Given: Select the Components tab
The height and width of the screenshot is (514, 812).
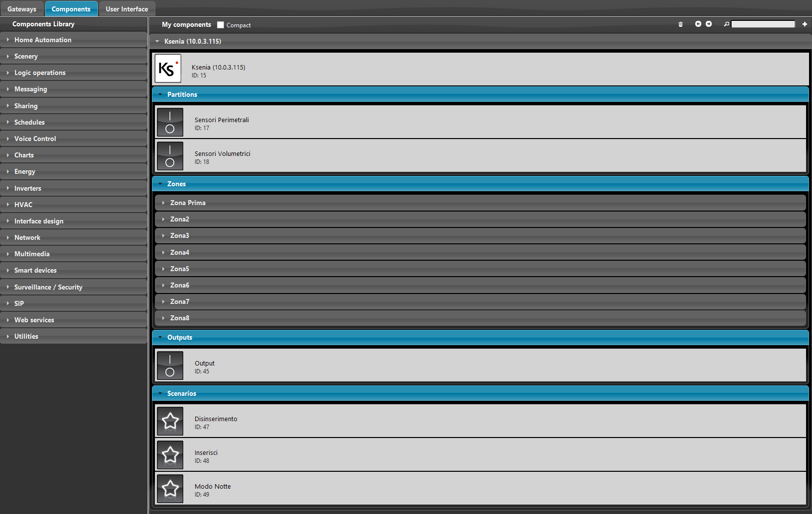Looking at the screenshot, I should coord(71,9).
